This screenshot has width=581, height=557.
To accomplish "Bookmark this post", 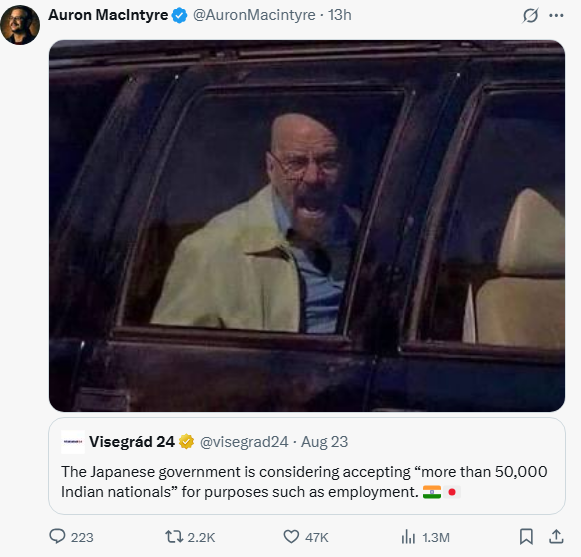I will pos(526,536).
